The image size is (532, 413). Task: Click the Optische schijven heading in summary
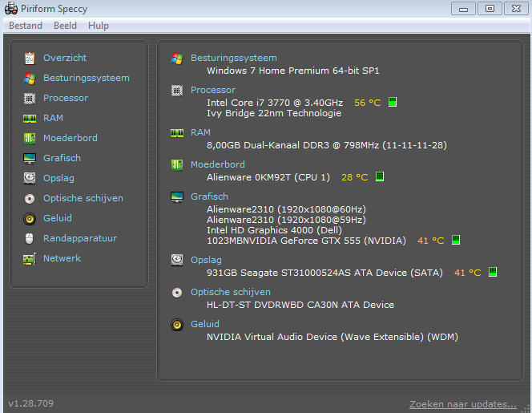(x=231, y=292)
